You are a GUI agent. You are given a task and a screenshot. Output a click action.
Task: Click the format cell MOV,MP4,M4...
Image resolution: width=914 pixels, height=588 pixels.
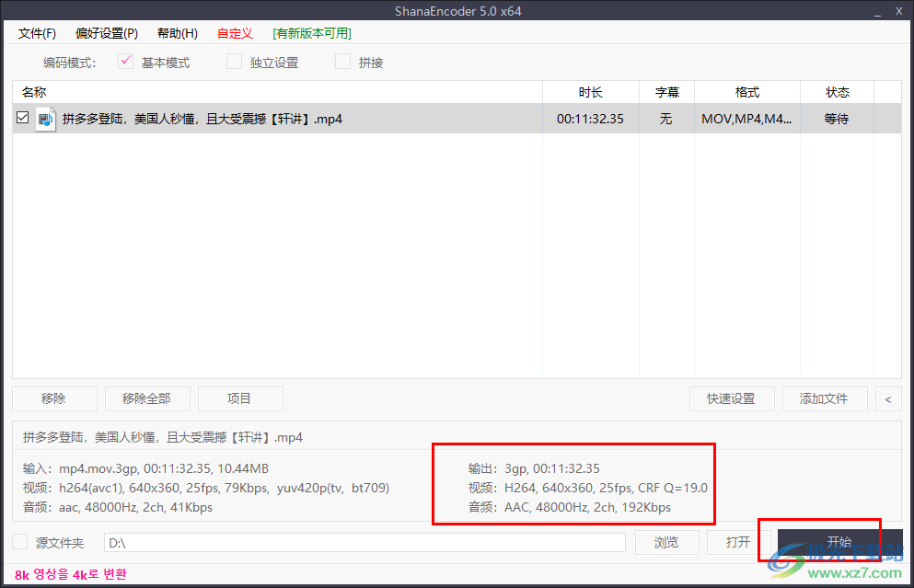[746, 119]
